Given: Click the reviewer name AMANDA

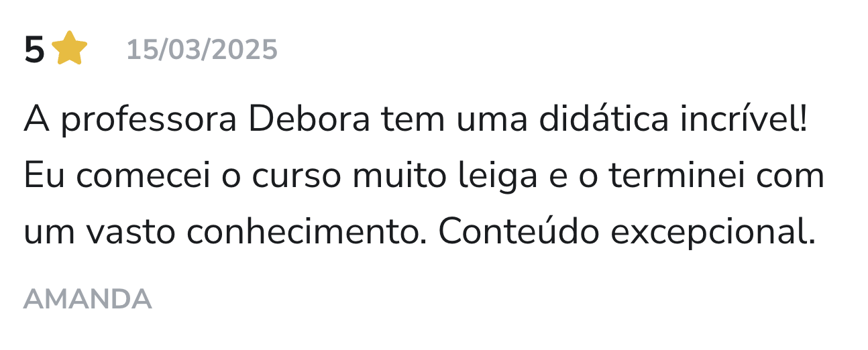Looking at the screenshot, I should pos(88,300).
